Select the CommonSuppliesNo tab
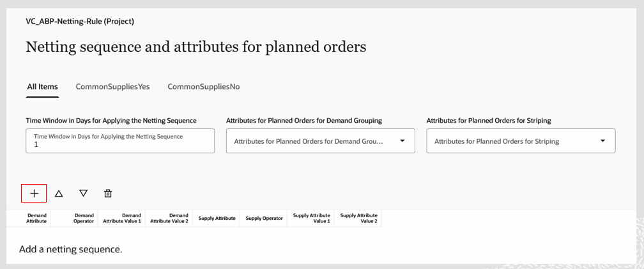This screenshot has width=644, height=269. pos(203,87)
